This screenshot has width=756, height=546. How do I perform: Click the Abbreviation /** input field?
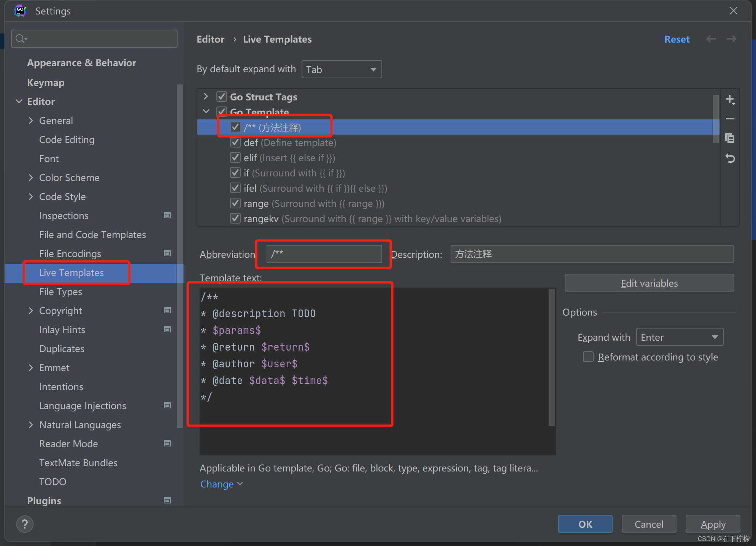323,254
